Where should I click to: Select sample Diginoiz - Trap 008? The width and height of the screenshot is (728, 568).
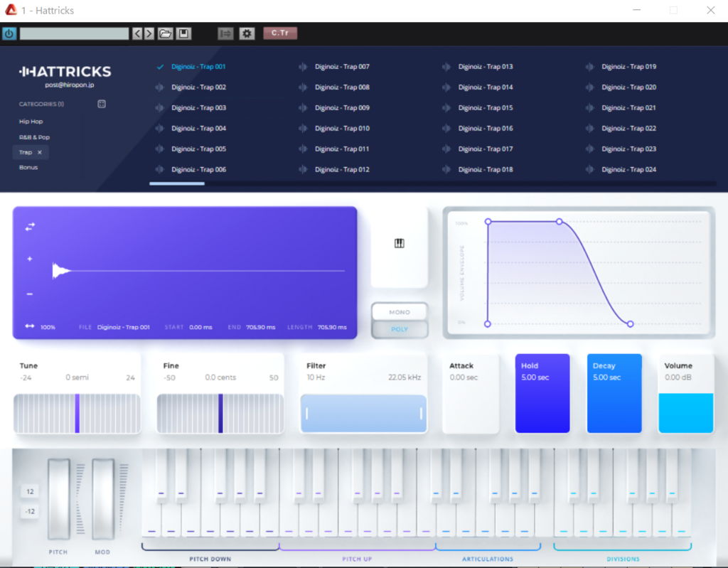click(x=342, y=87)
